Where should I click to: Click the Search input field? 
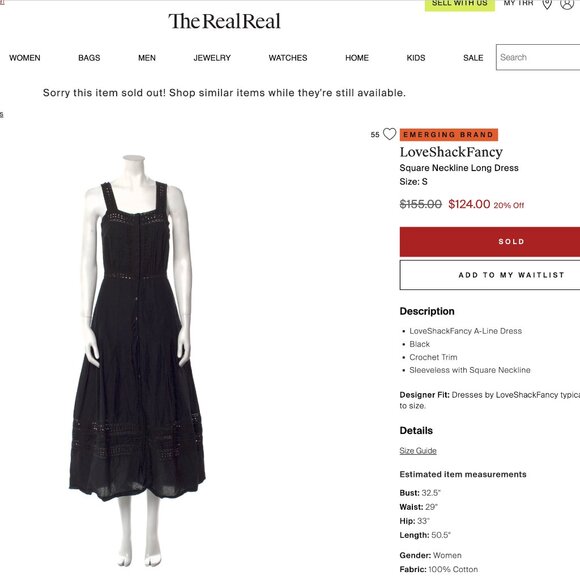point(538,57)
